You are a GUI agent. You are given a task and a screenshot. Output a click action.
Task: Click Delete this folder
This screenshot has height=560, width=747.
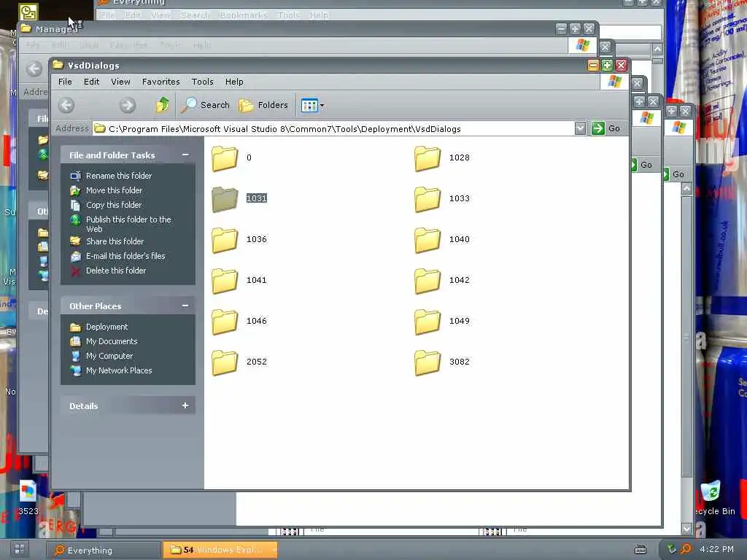click(x=116, y=271)
